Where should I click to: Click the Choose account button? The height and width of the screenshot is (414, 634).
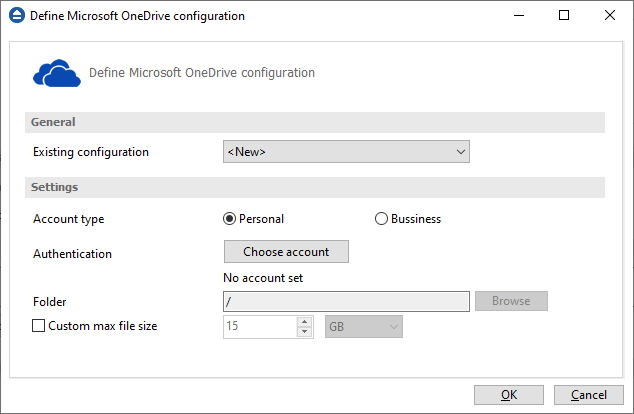(x=286, y=251)
